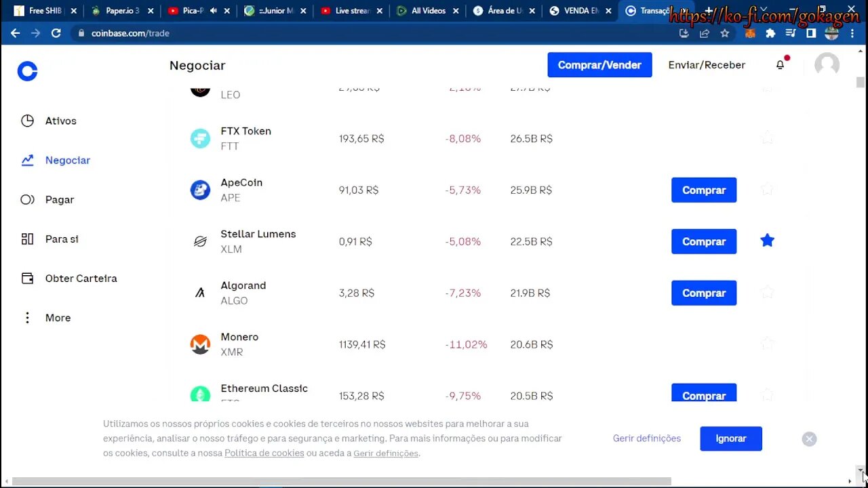Click the share page icon
Screen dimensions: 868x488
705,33
